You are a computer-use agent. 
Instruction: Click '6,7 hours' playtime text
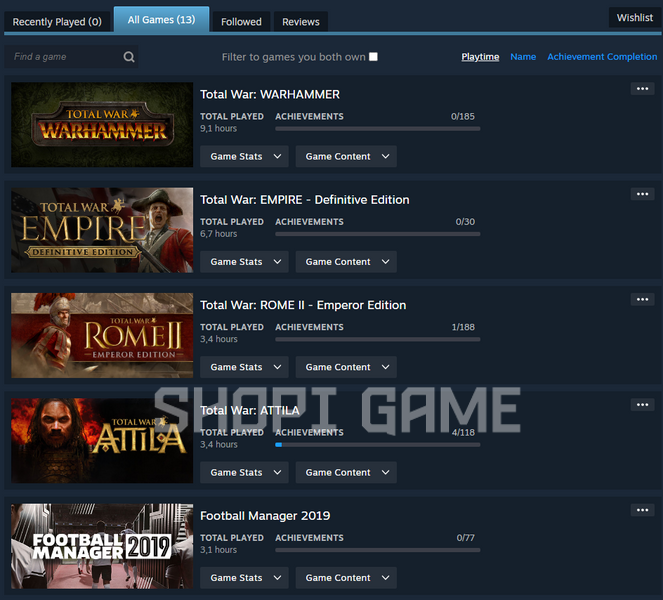point(218,233)
